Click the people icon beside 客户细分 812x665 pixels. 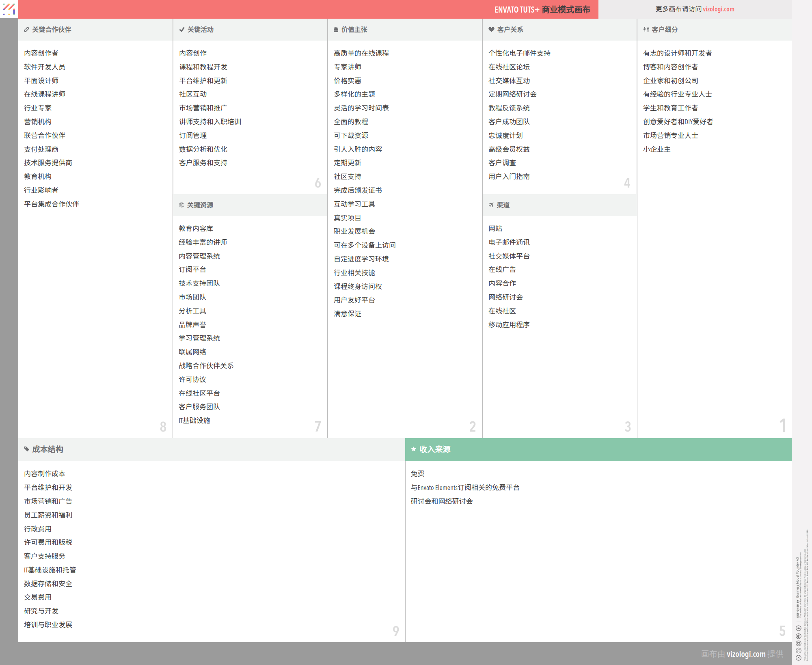646,30
